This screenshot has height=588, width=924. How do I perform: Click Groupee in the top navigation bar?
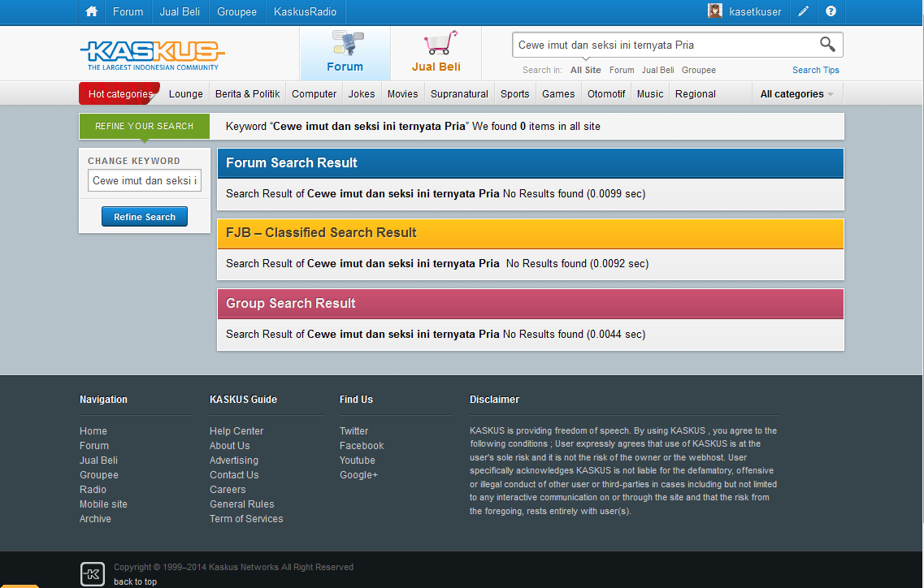(237, 11)
